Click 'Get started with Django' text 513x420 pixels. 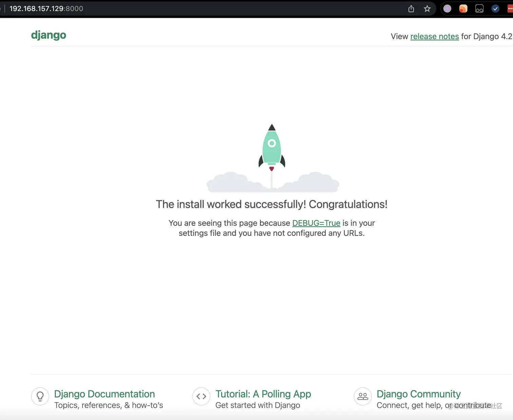coord(258,405)
